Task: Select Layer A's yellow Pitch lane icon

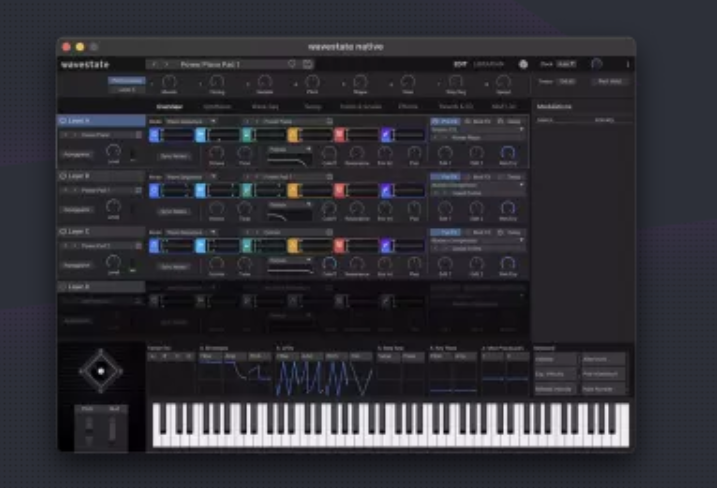Action: (x=293, y=135)
